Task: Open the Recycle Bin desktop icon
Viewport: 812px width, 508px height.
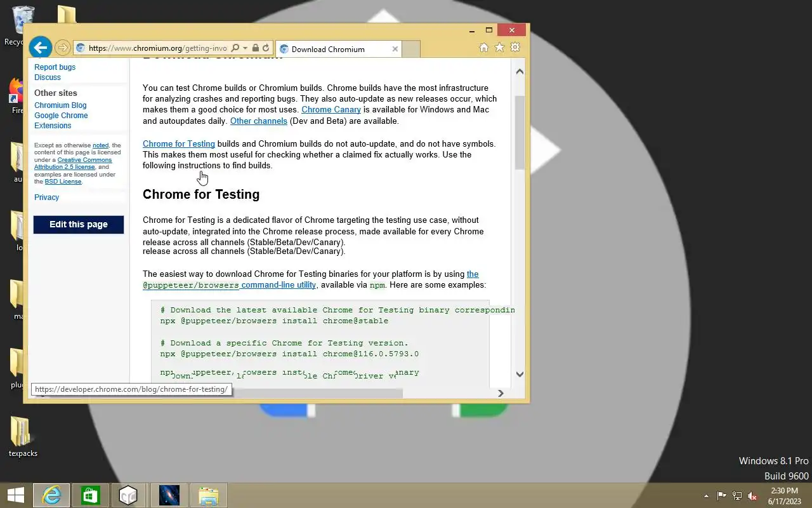Action: [x=23, y=26]
